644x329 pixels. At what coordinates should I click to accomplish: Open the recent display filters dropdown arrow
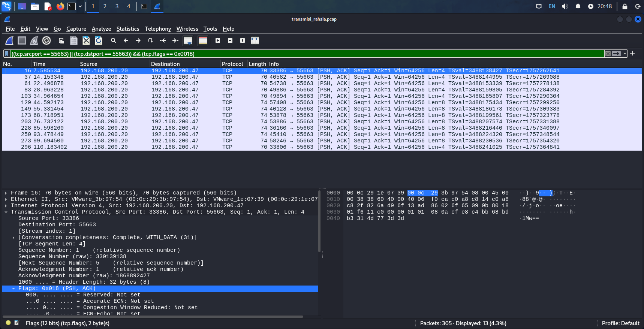625,54
